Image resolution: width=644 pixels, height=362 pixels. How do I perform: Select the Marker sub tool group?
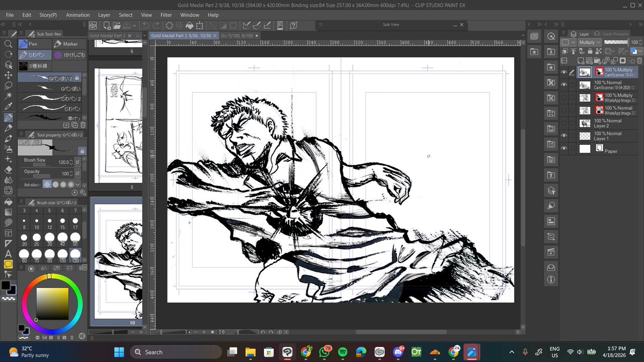click(68, 44)
